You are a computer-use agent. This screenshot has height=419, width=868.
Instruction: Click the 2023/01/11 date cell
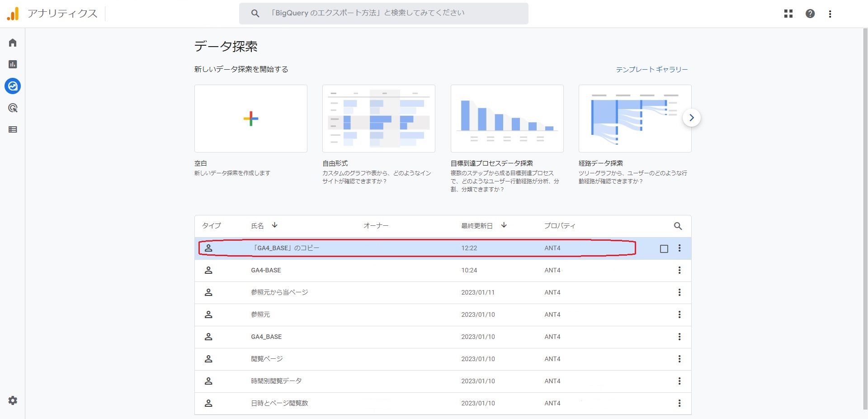coord(478,292)
